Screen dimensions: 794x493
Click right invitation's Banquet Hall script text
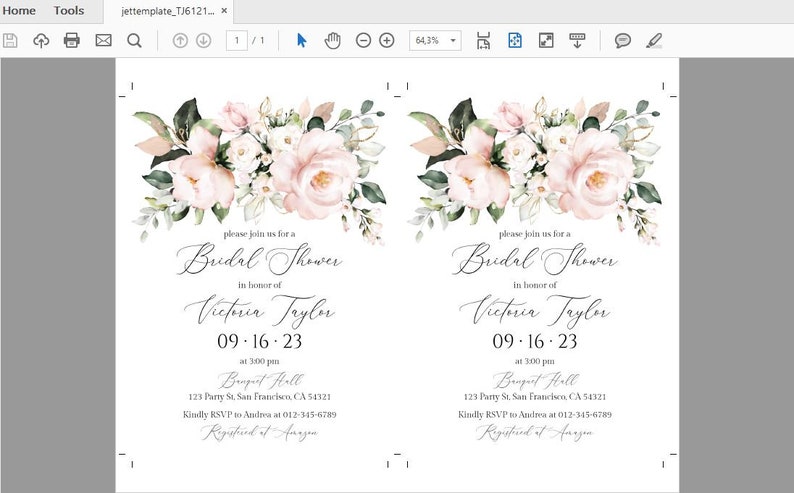(x=535, y=380)
